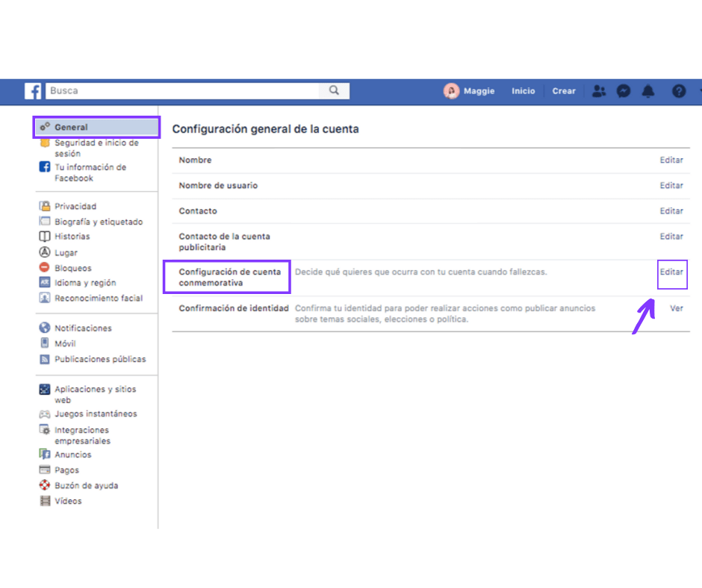
Task: Click Maggie profile name link
Action: click(479, 91)
